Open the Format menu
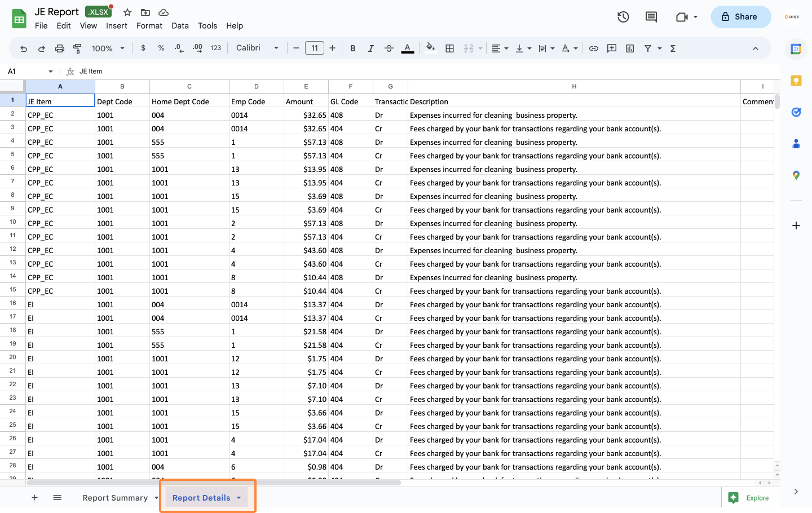This screenshot has height=513, width=812. pyautogui.click(x=149, y=25)
